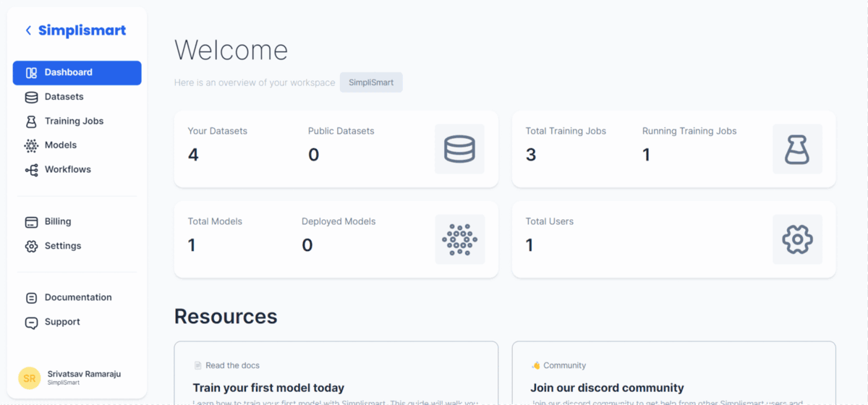Viewport: 868px width, 405px height.
Task: Open the Train your first model today card
Action: (x=336, y=373)
